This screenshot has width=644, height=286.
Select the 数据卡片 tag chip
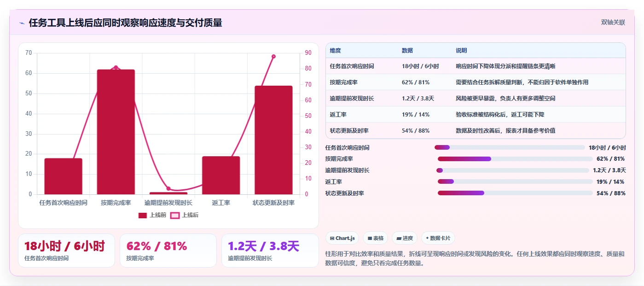(438, 238)
